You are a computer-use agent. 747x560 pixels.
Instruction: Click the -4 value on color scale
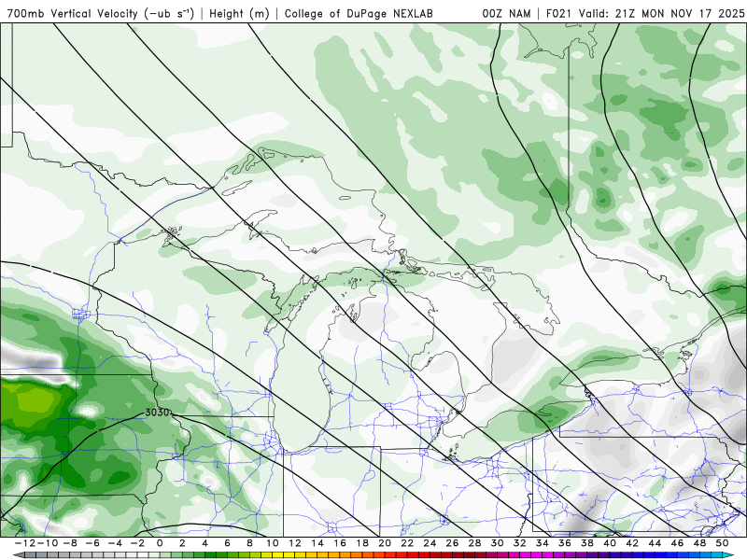(115, 543)
